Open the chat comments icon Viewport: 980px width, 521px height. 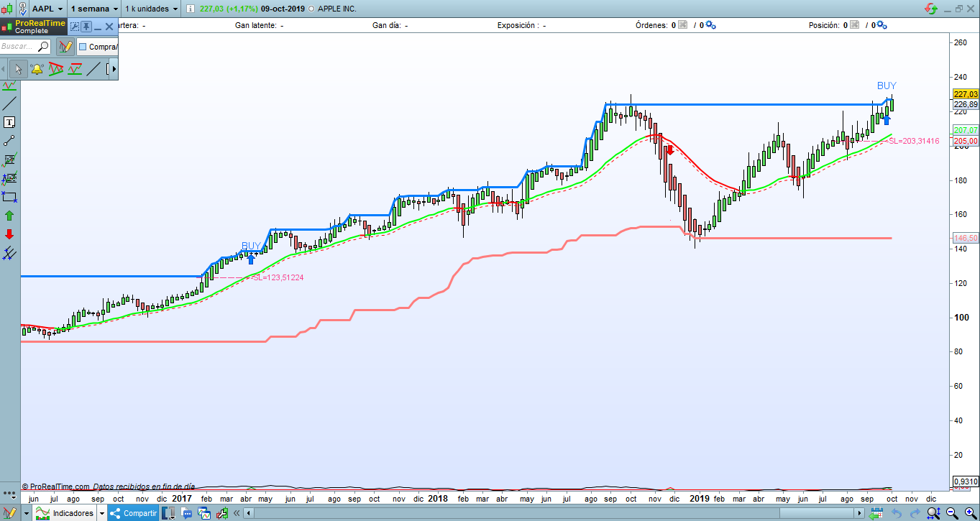188,513
